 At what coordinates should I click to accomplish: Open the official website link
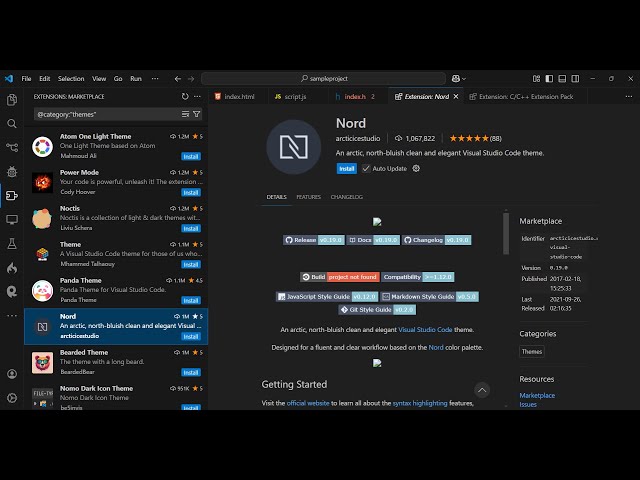(306, 403)
